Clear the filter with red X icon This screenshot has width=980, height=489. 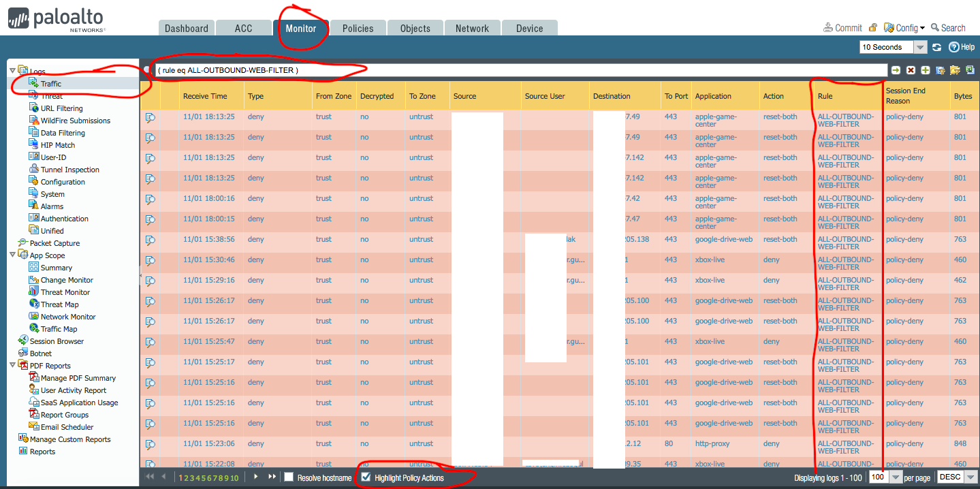(x=911, y=70)
